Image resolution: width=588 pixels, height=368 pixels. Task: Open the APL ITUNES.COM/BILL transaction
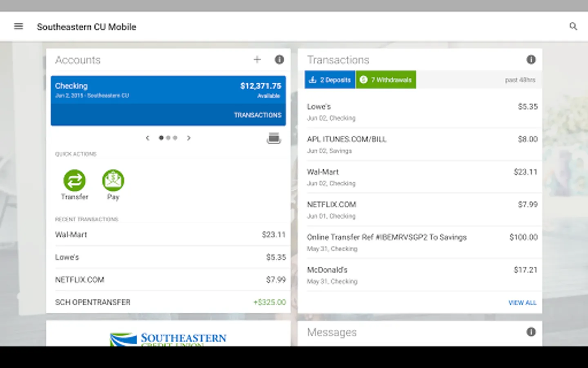tap(422, 144)
